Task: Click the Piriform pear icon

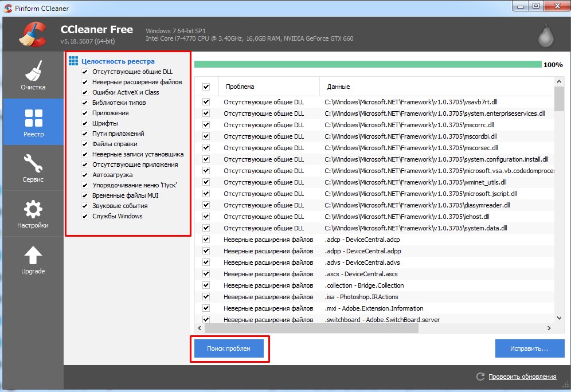Action: pos(546,35)
